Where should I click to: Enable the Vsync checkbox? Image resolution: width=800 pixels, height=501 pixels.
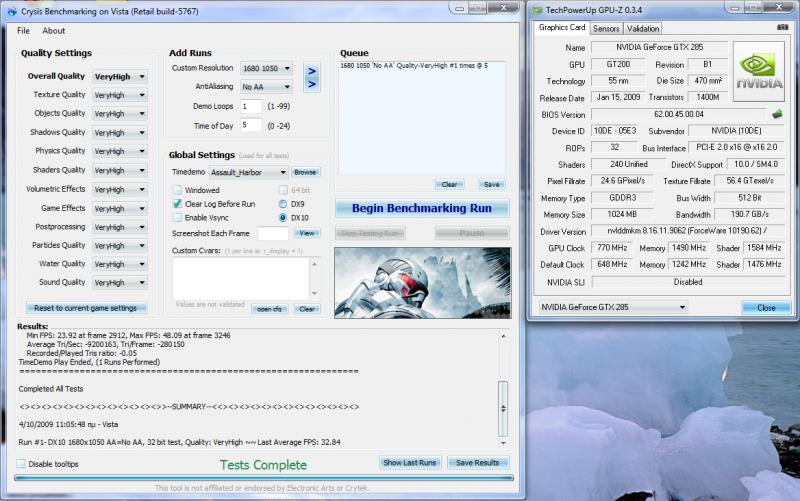tap(178, 217)
